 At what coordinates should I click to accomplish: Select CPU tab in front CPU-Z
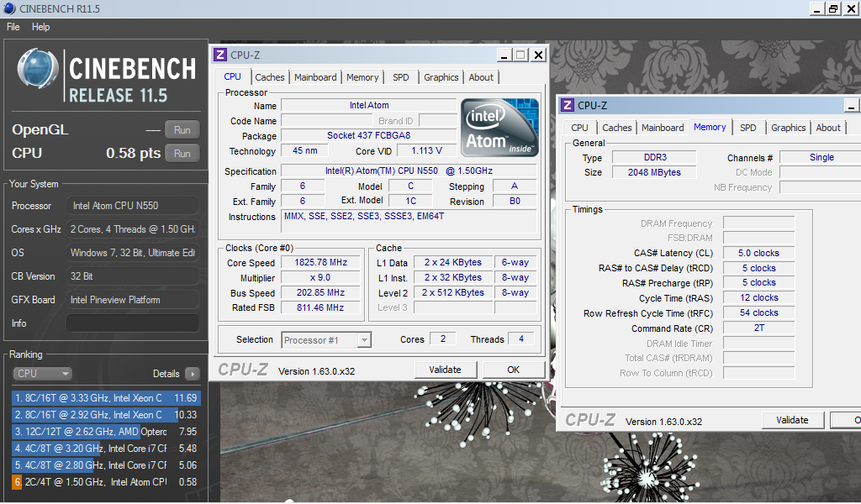(x=232, y=76)
